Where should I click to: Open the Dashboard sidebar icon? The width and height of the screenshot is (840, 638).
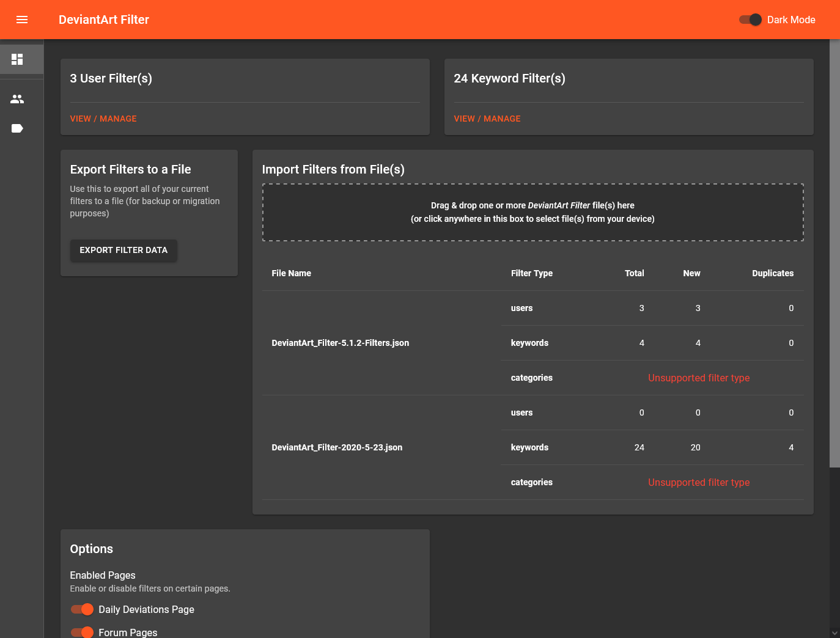click(x=17, y=59)
